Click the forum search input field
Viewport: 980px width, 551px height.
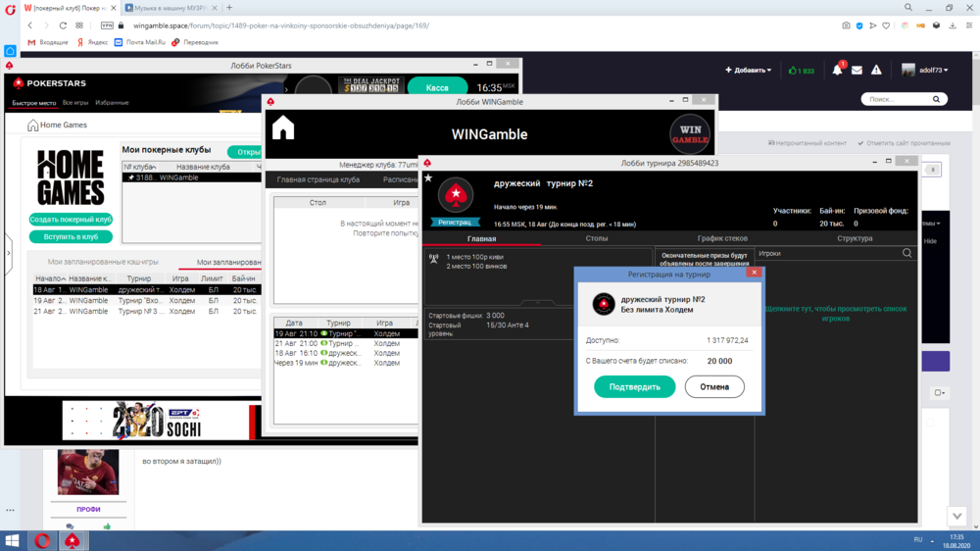pyautogui.click(x=897, y=99)
